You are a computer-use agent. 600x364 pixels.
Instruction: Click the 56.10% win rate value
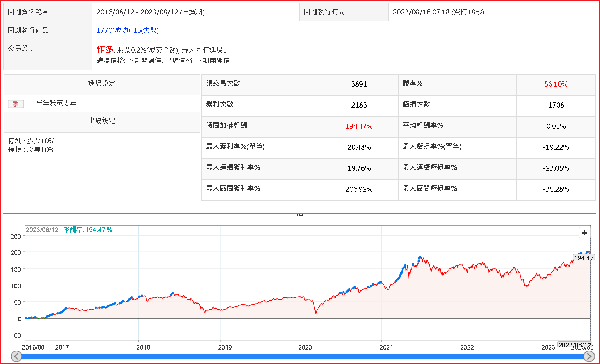tap(555, 84)
